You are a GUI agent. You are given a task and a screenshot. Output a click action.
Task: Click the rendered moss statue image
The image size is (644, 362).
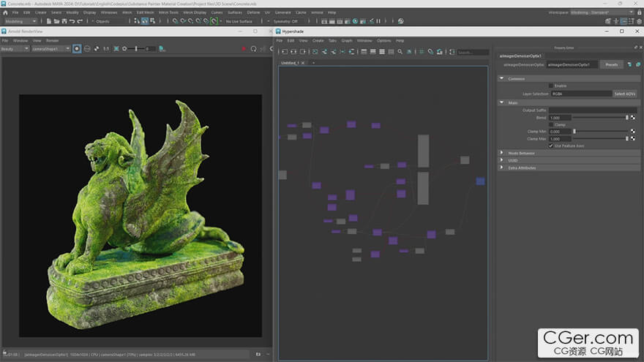(x=141, y=216)
